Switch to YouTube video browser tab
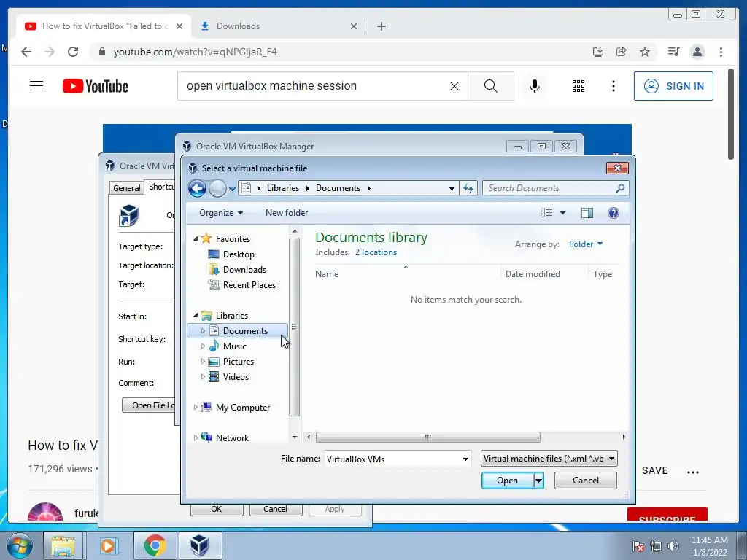Viewport: 747px width, 560px height. point(104,26)
